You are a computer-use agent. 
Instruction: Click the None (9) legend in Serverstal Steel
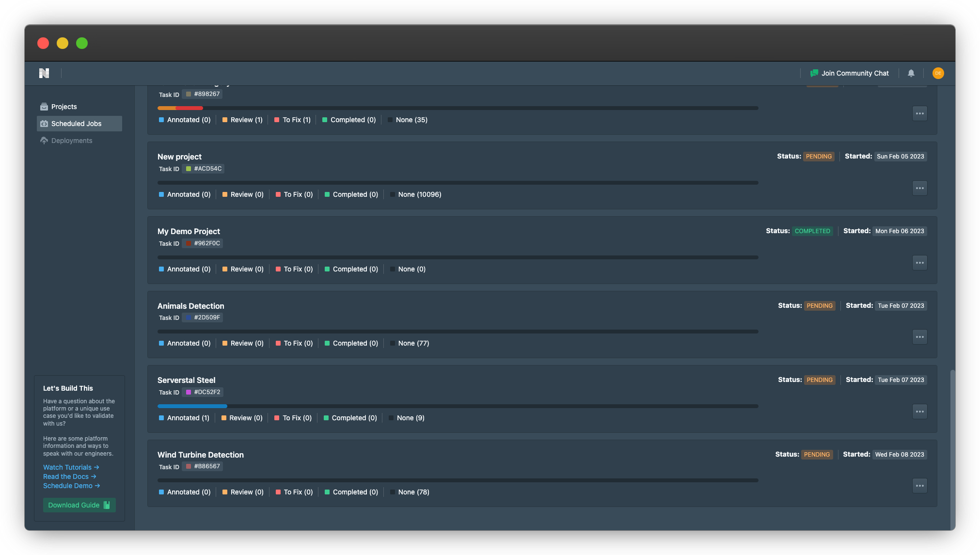(406, 418)
